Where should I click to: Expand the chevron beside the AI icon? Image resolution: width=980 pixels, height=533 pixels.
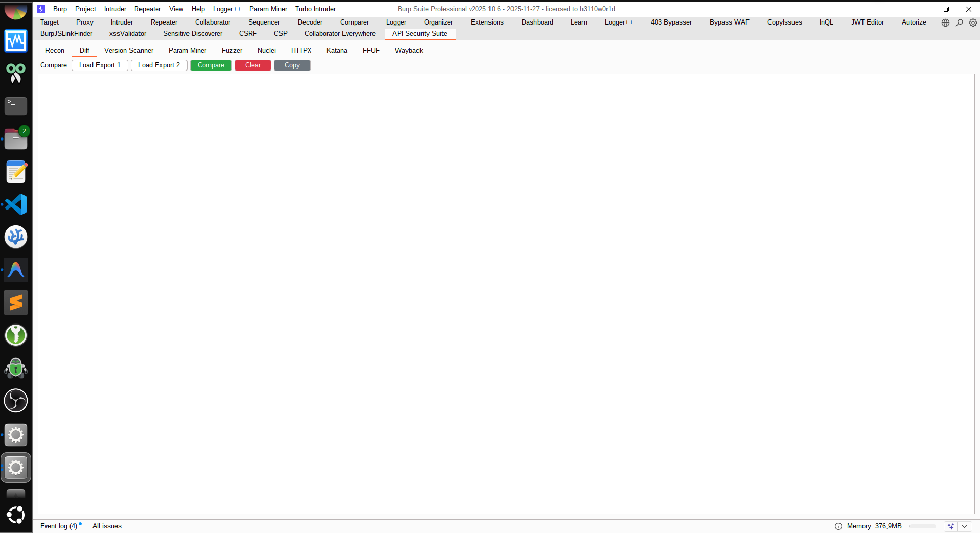pos(964,526)
